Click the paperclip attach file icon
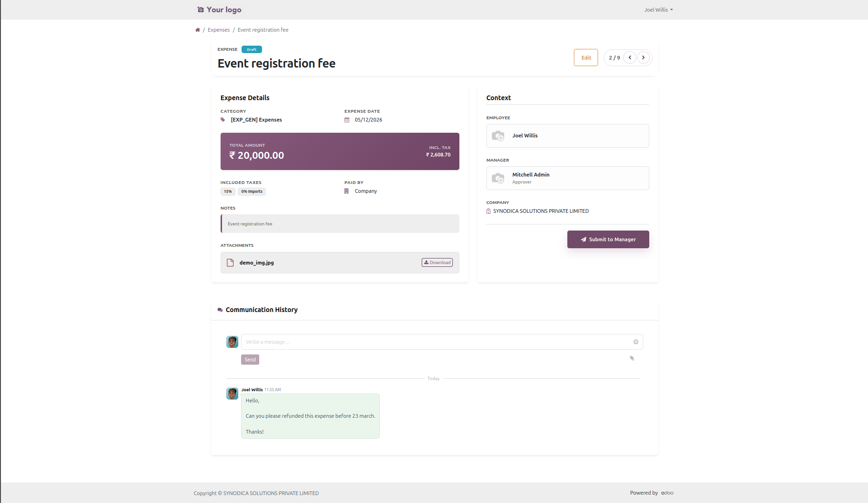Screen dimensions: 868x503 coord(632,358)
